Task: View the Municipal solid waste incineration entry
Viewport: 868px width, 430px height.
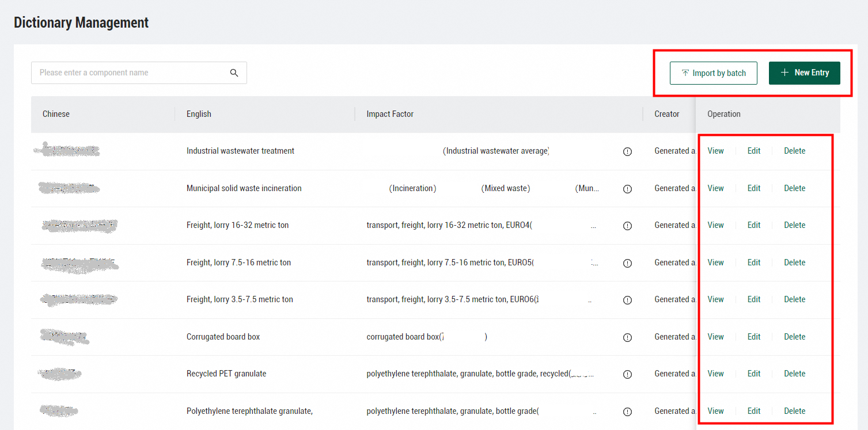Action: tap(715, 188)
